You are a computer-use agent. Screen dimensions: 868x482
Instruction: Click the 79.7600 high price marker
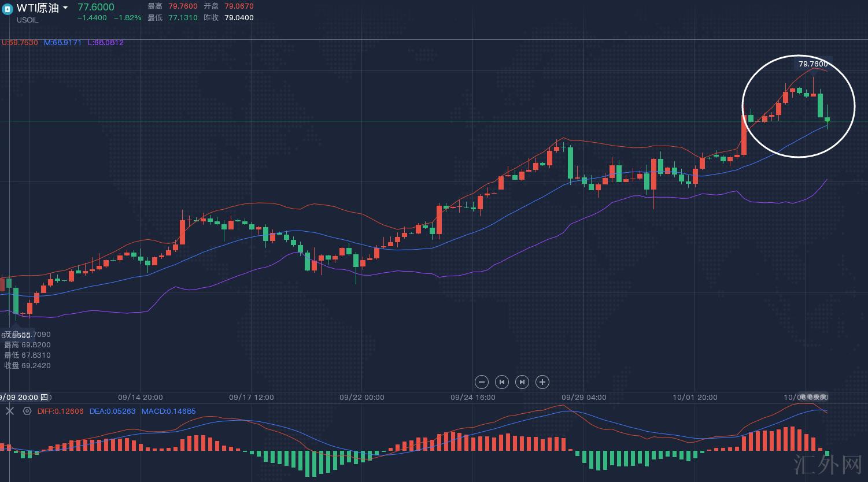[813, 64]
